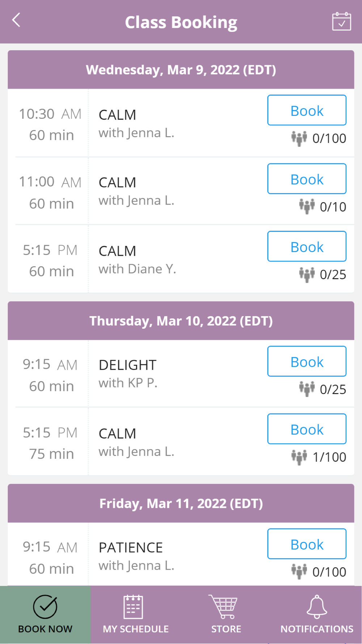This screenshot has height=644, width=362.
Task: Tap the Book Now checkmark icon
Action: pos(45,607)
